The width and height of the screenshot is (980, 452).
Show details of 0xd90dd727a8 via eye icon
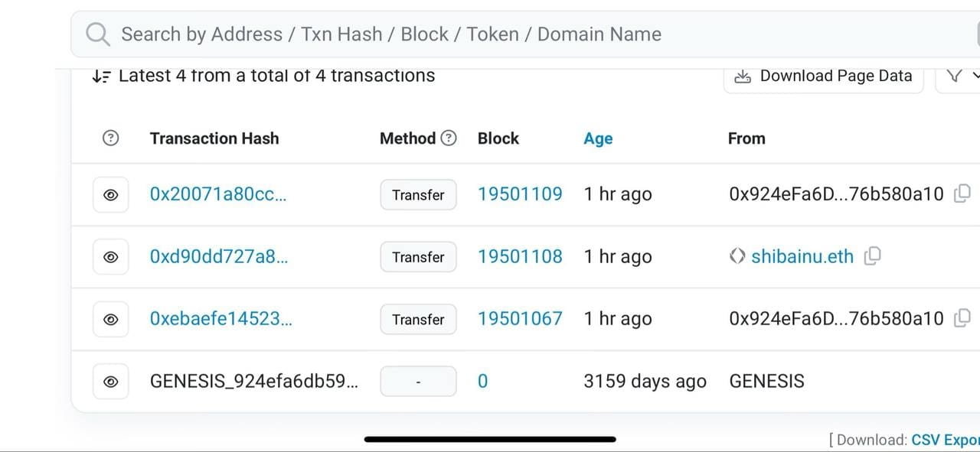(x=110, y=257)
